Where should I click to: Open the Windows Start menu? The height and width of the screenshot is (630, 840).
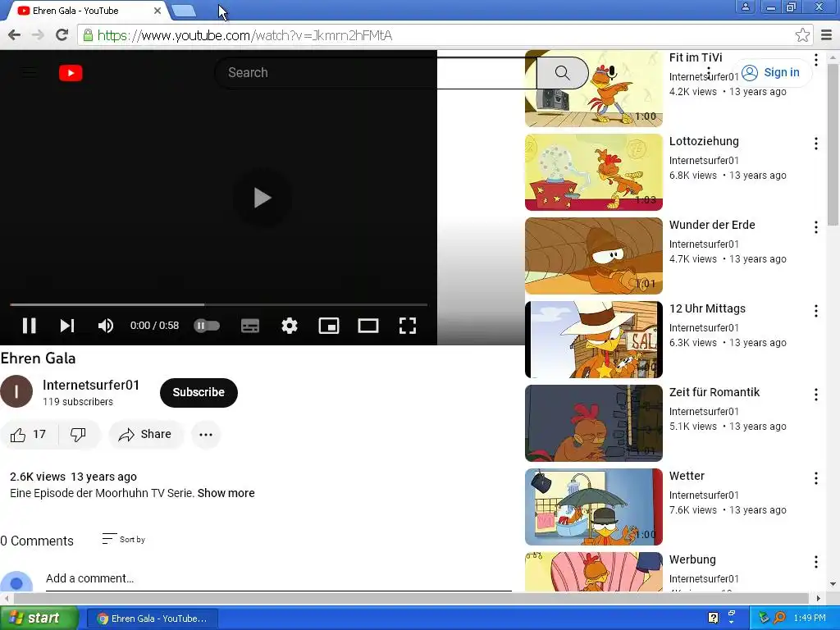(38, 619)
